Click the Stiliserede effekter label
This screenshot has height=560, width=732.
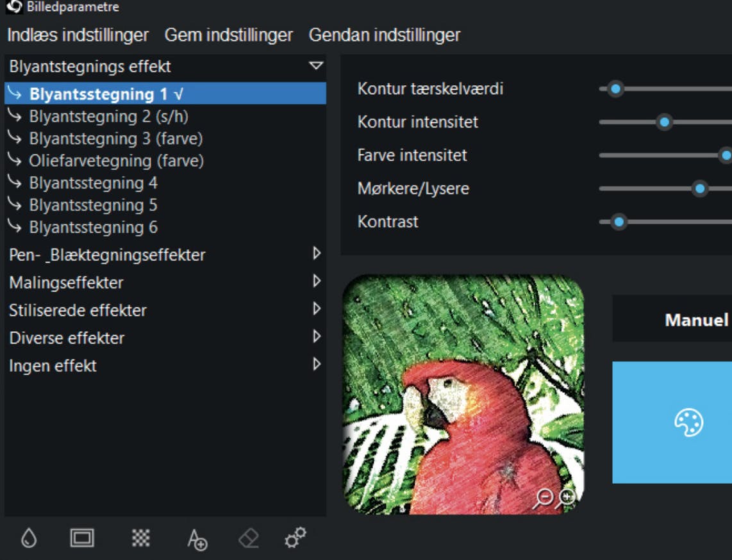78,310
